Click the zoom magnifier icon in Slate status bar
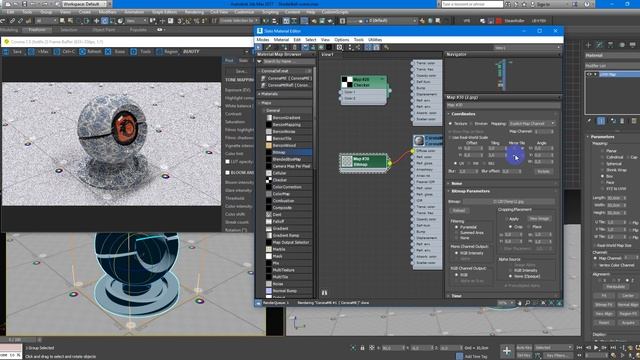 coord(527,303)
